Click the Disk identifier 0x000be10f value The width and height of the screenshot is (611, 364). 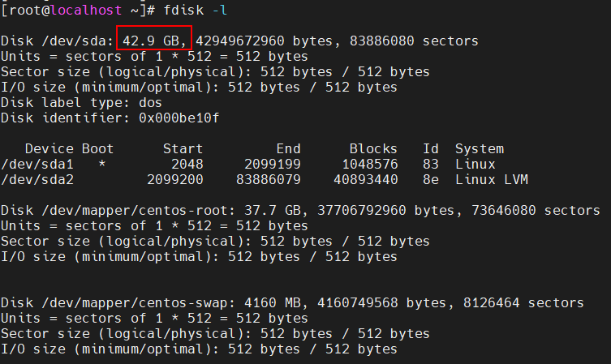coord(179,118)
